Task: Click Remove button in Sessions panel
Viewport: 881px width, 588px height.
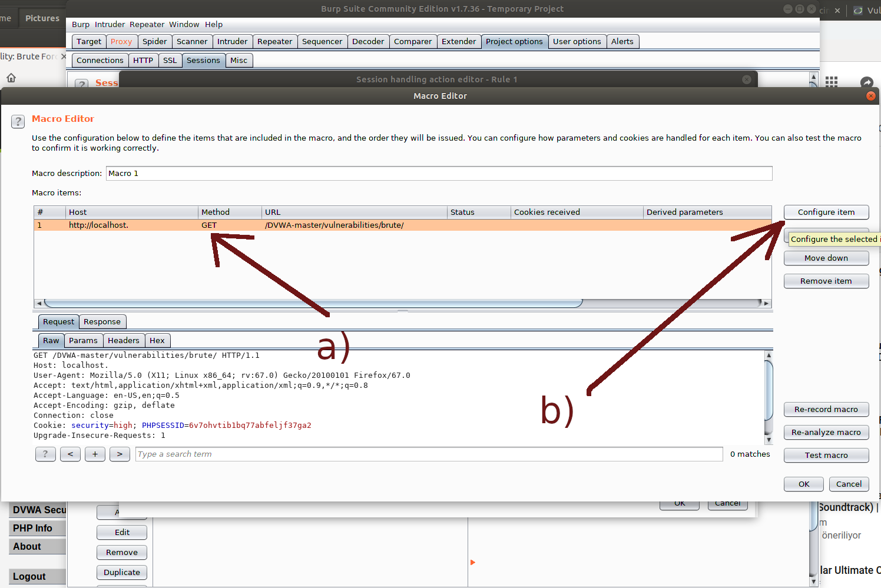Action: coord(122,552)
